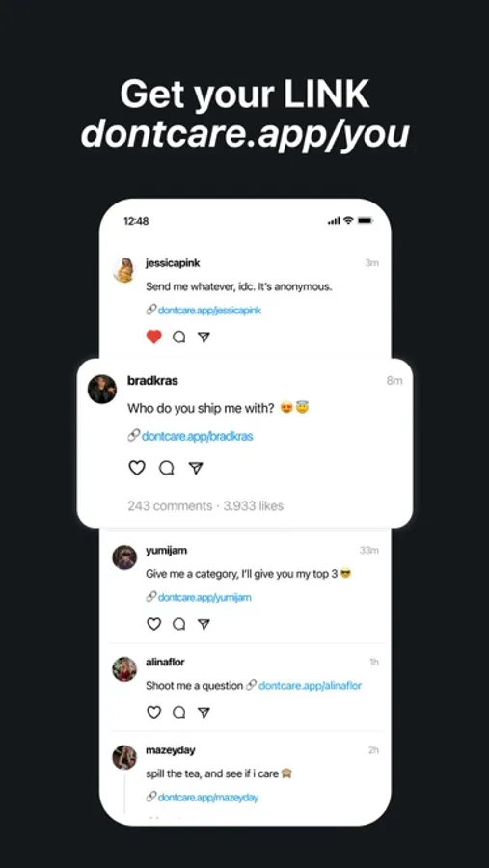Open dontcare.app/mazeyday link
The height and width of the screenshot is (868, 489).
(x=208, y=798)
